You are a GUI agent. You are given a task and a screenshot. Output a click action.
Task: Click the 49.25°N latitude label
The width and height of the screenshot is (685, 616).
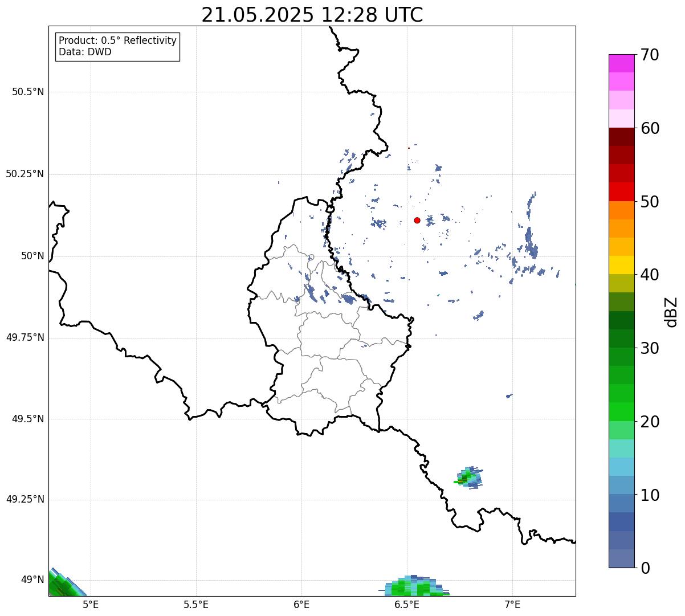click(x=25, y=499)
